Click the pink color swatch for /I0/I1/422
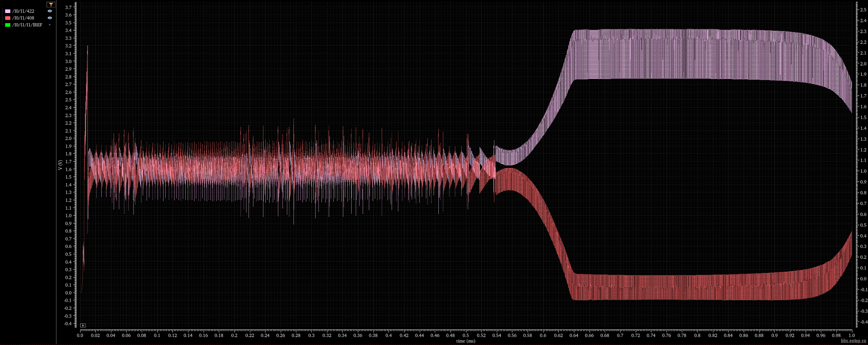This screenshot has width=868, height=345. [8, 11]
